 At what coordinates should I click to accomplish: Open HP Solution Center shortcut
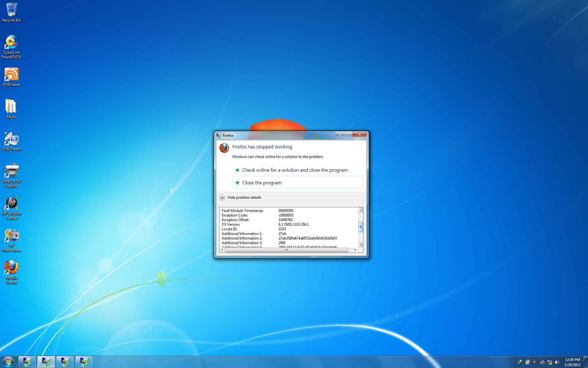[x=11, y=208]
